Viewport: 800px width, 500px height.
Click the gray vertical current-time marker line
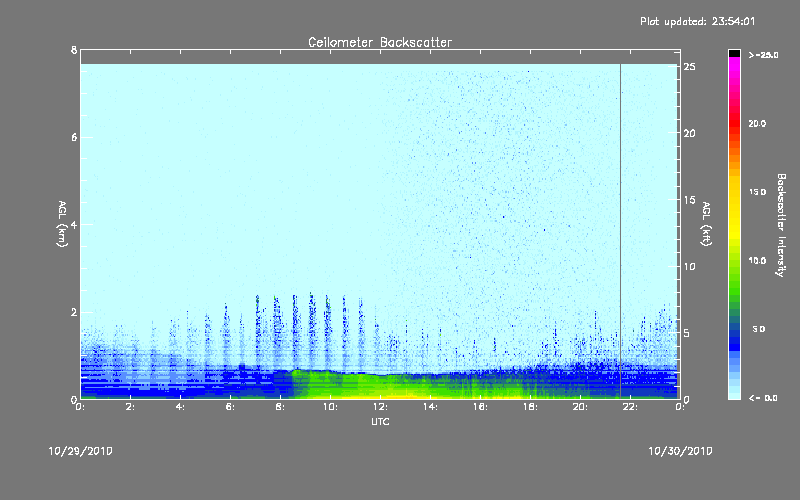[x=620, y=231]
